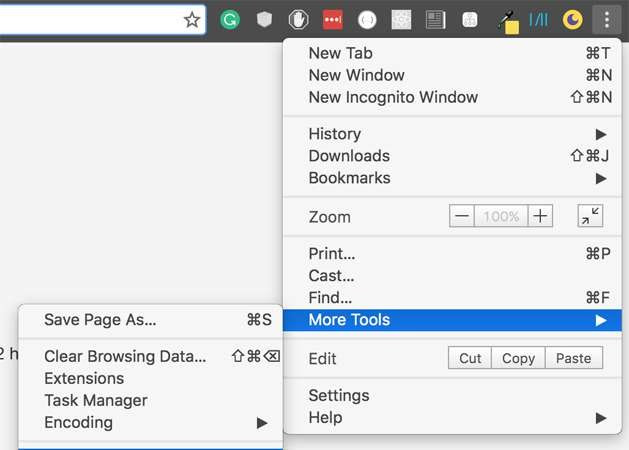Click the Cut button
This screenshot has height=450, width=629.
click(470, 358)
